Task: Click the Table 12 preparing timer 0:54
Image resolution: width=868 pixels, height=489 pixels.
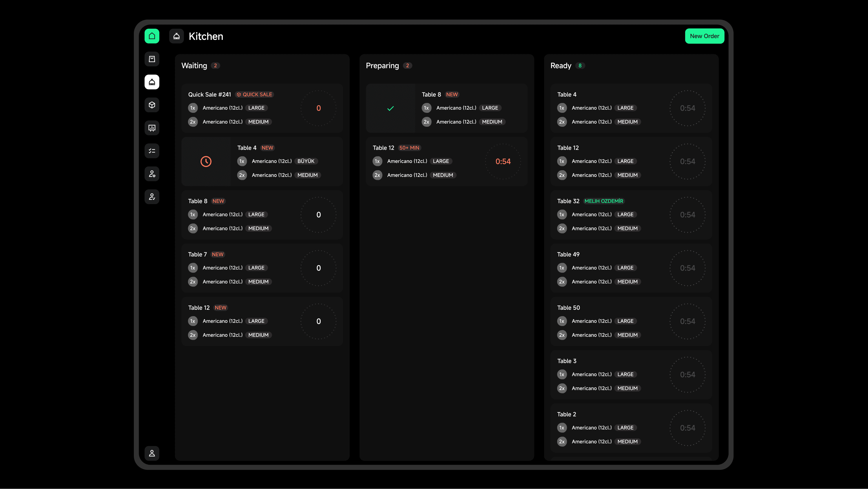Action: pos(503,162)
